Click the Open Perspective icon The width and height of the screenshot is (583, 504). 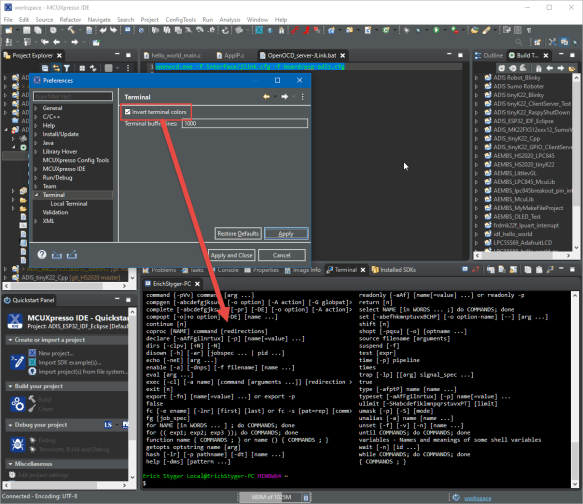537,42
